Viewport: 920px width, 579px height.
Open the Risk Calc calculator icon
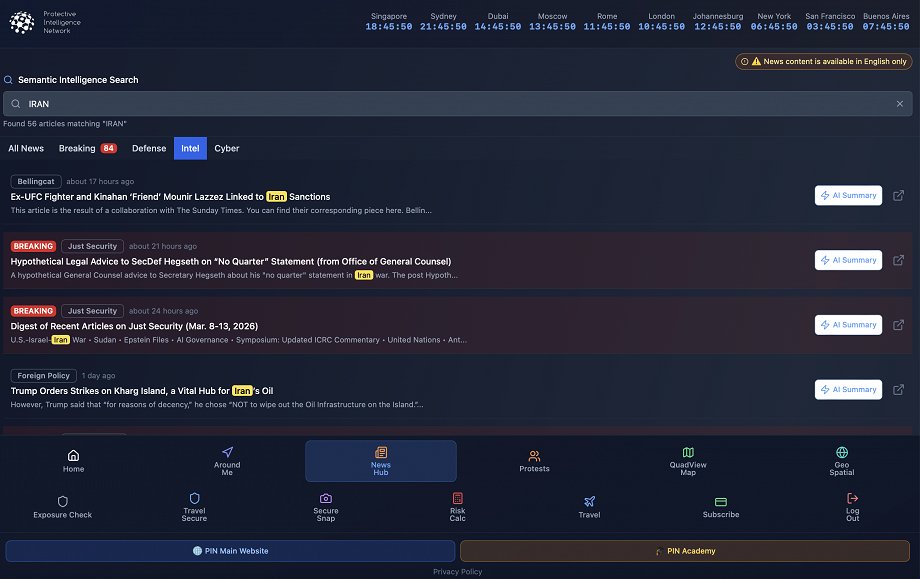tap(457, 506)
